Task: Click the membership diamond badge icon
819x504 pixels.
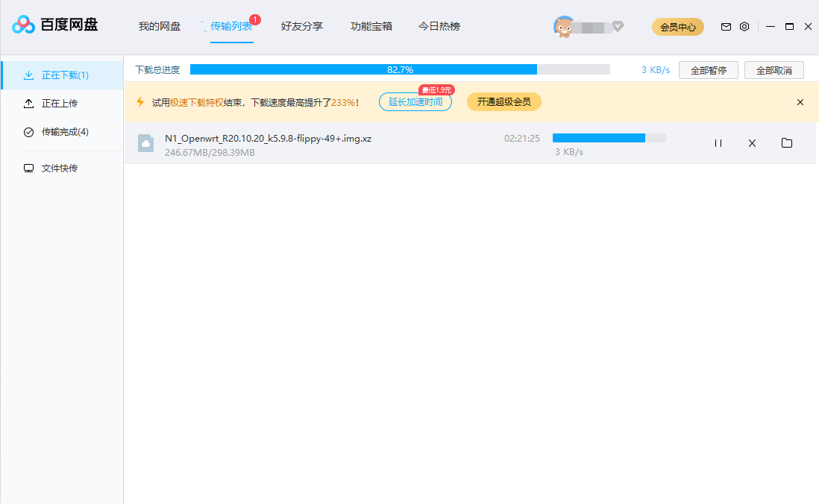Action: pyautogui.click(x=618, y=26)
